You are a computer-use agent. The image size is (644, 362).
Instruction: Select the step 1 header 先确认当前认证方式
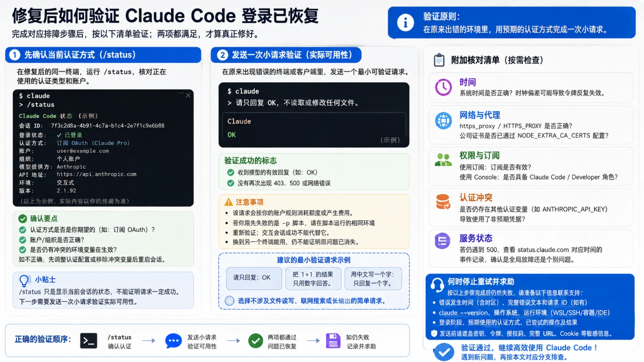click(103, 55)
